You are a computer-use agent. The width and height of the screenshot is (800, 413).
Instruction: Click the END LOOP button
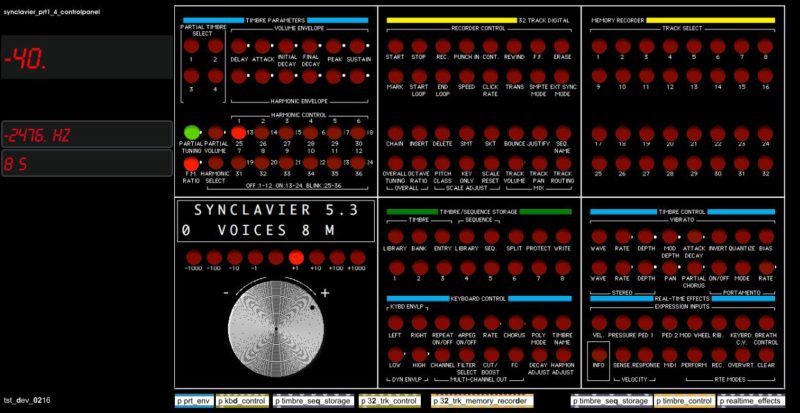[443, 76]
